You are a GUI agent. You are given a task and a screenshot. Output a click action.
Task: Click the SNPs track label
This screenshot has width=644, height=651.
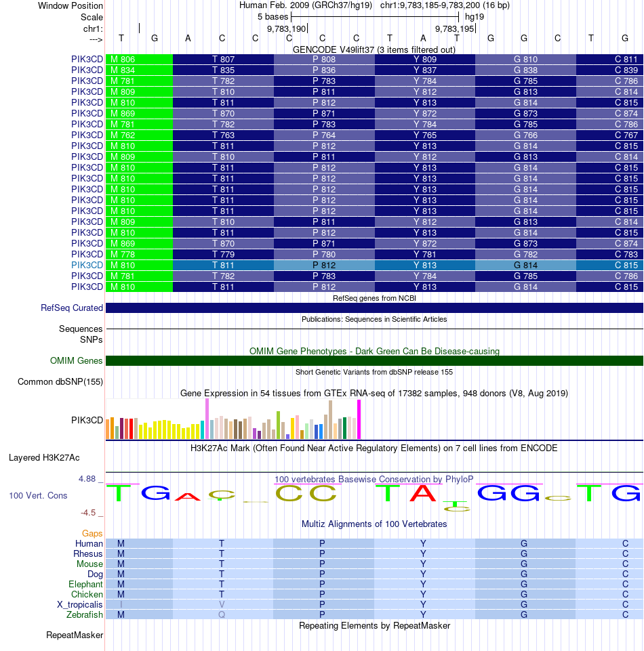coord(92,339)
